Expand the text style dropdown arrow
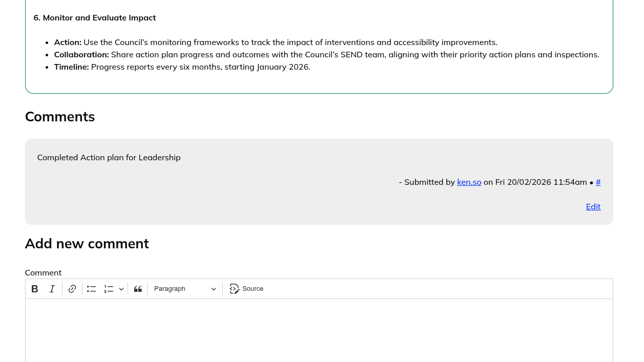 214,288
